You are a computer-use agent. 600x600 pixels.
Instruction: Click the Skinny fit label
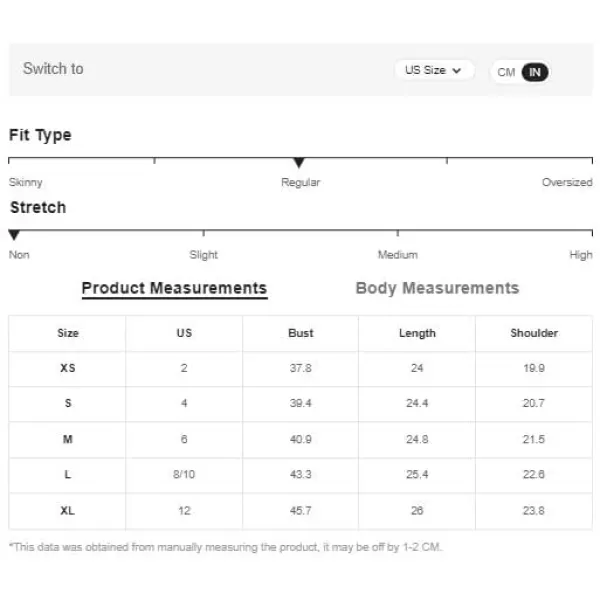coord(26,182)
